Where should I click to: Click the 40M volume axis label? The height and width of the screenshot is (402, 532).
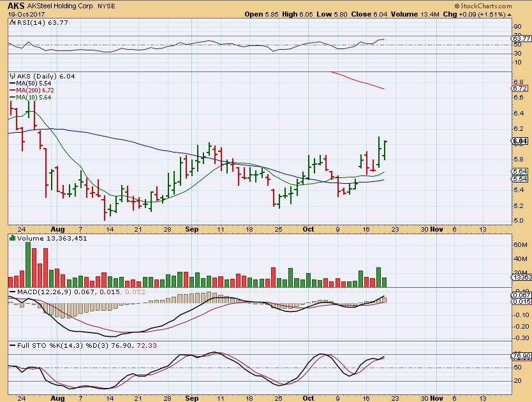click(521, 258)
